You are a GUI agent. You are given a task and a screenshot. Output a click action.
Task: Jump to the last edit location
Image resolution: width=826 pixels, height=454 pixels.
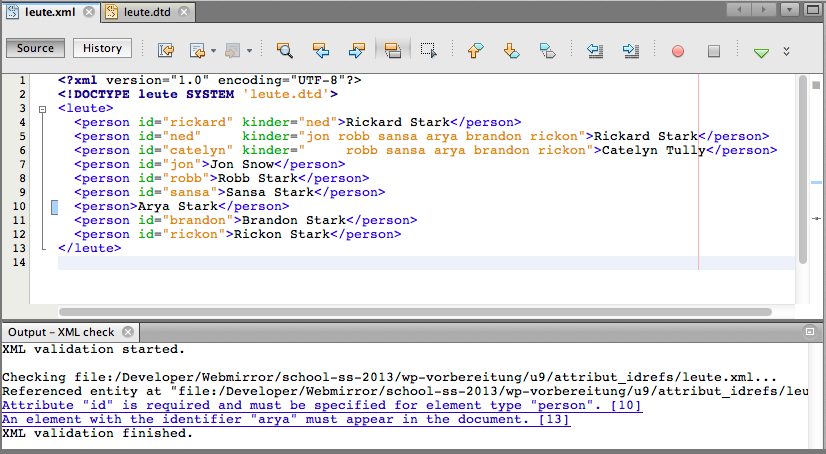[165, 51]
